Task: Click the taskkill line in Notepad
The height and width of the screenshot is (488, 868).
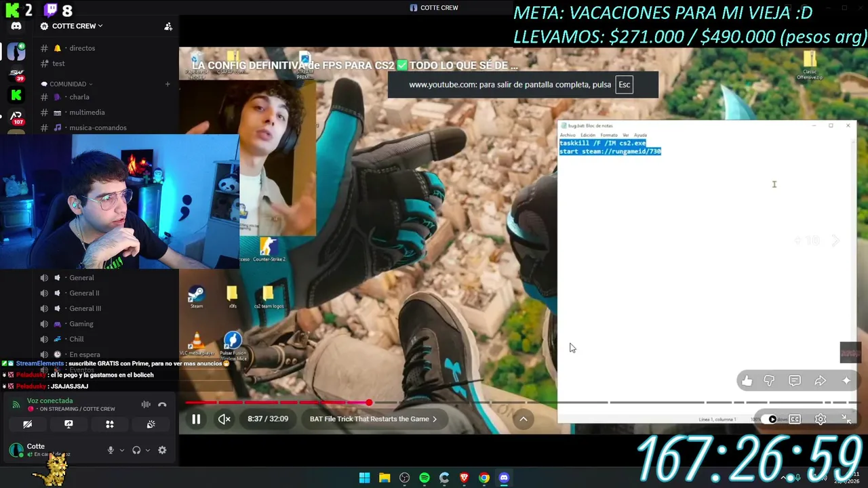Action: tap(603, 143)
